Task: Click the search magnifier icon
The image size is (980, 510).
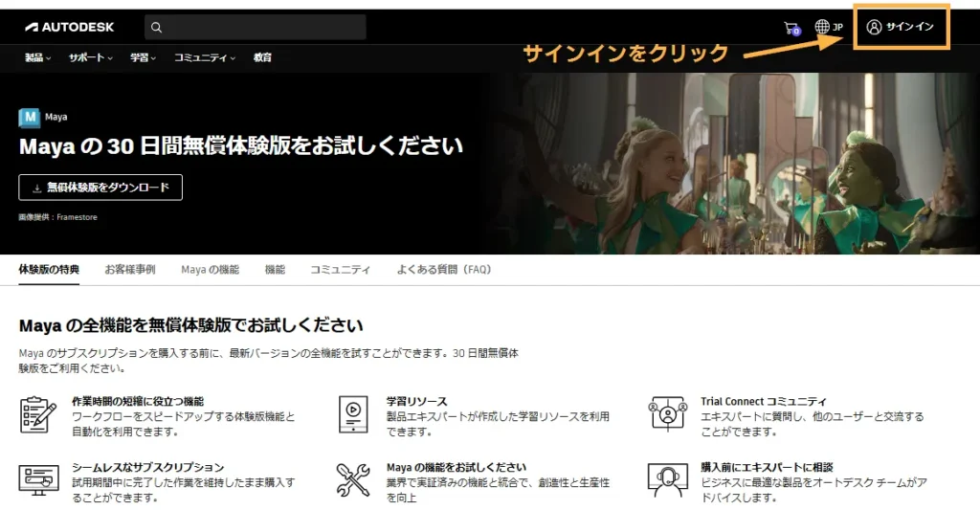Action: [x=156, y=28]
